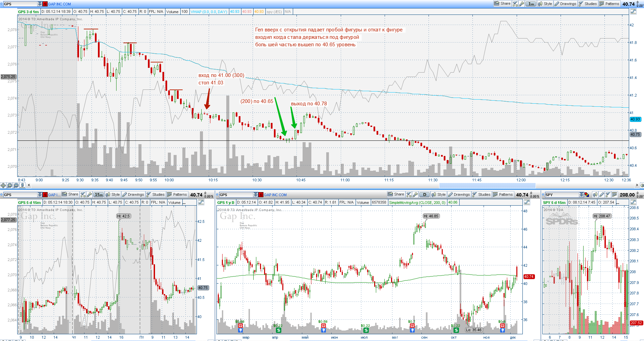The height and width of the screenshot is (341, 644).
Task: Open edit studies icon on daily chart
Action: point(409,194)
